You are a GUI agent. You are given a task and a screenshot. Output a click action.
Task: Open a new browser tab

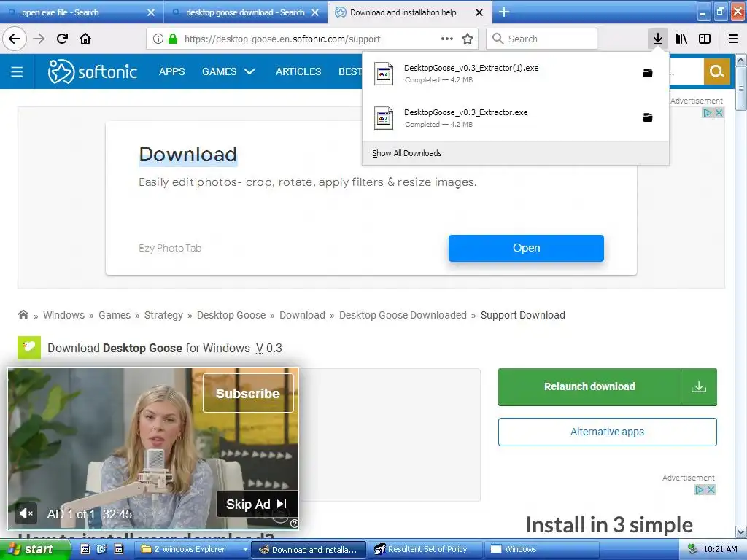tap(503, 12)
